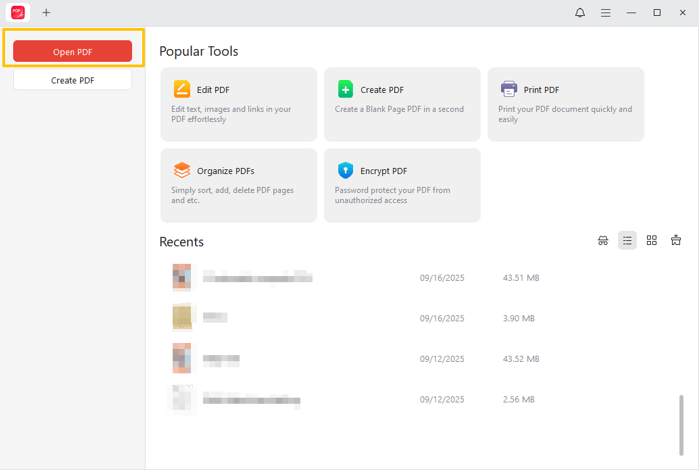Click 'Create a Blank Page PDF in a second'
The width and height of the screenshot is (700, 472).
(x=399, y=109)
